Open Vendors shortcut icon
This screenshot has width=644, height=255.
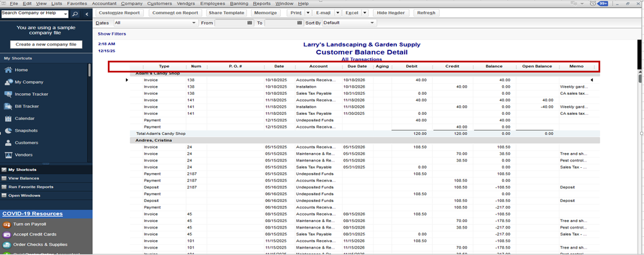(8, 155)
